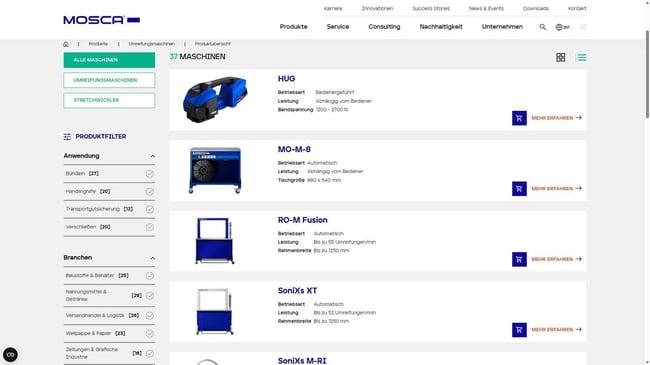
Task: Open Kontakt top link
Action: click(577, 8)
